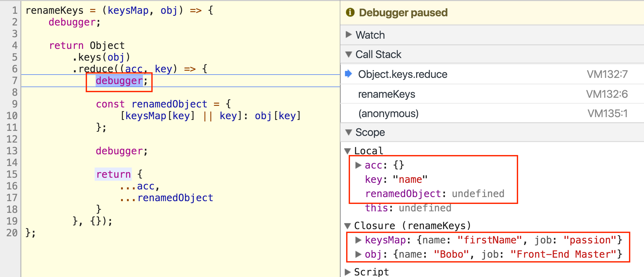Collapse the Call Stack section
The image size is (644, 277).
(x=349, y=54)
